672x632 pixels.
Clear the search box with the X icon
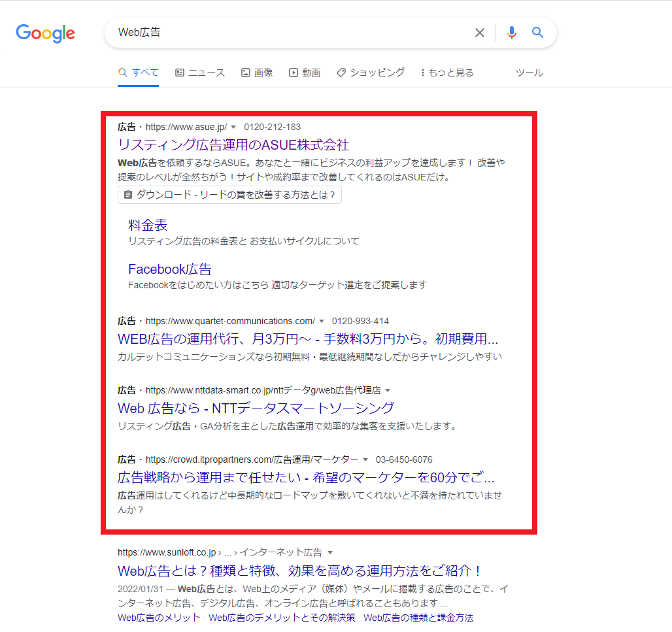480,33
